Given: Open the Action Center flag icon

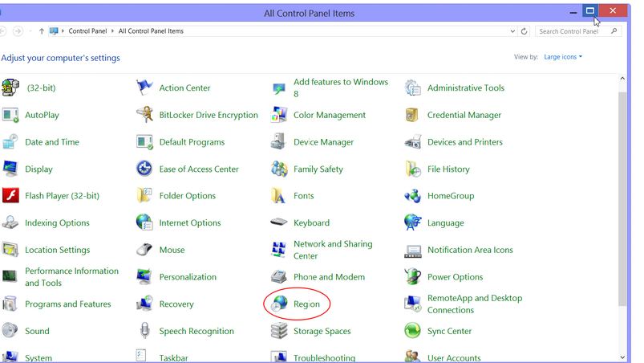Looking at the screenshot, I should (x=144, y=88).
